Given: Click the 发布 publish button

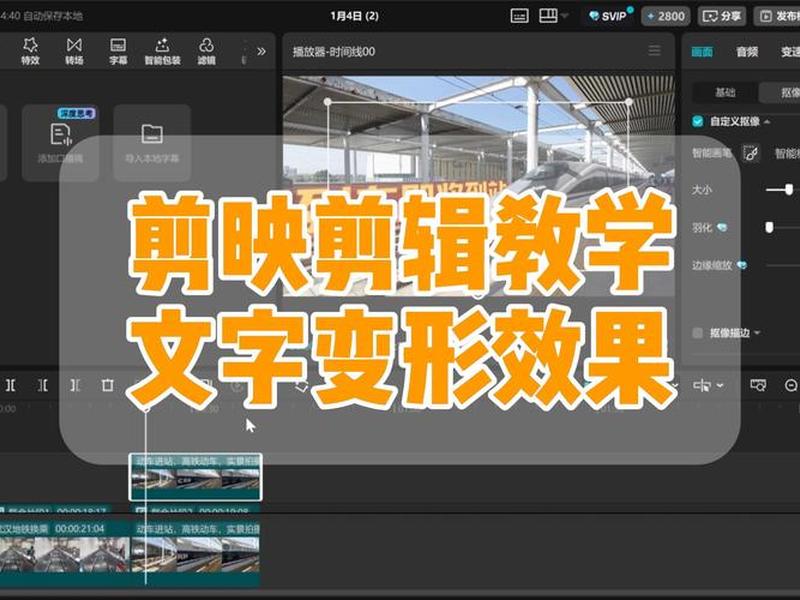Looking at the screenshot, I should (x=778, y=16).
